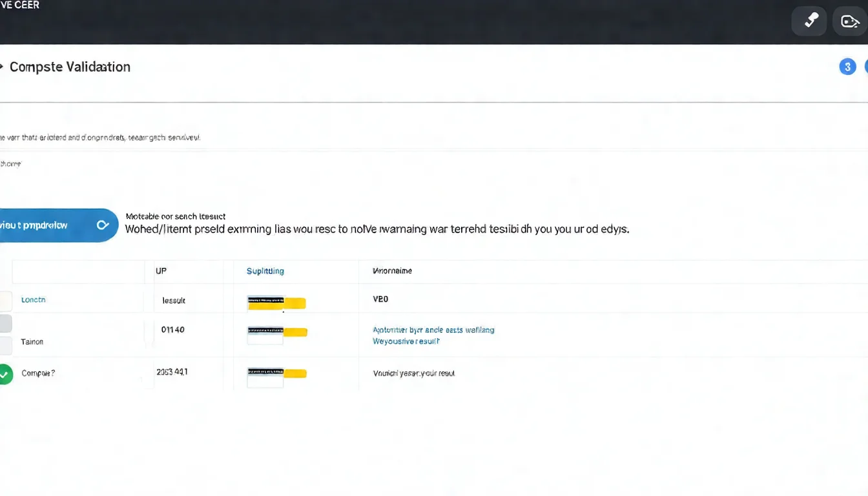Expand the Compste Validation section arrow
868x496 pixels.
tap(2, 67)
